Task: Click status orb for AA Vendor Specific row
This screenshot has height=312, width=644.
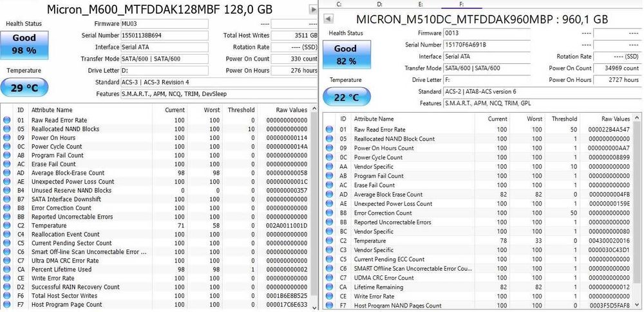Action: 329,166
